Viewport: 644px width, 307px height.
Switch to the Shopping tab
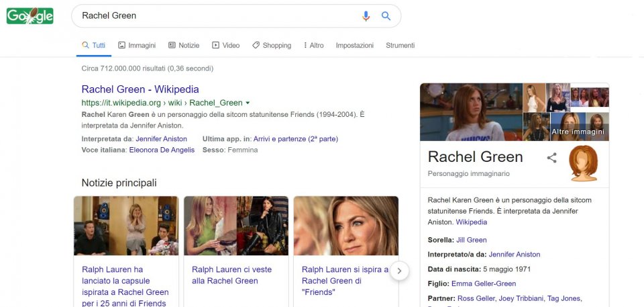pyautogui.click(x=272, y=45)
